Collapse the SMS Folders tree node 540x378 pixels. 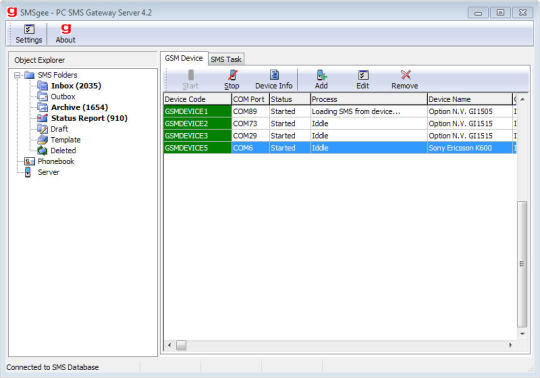tap(17, 75)
